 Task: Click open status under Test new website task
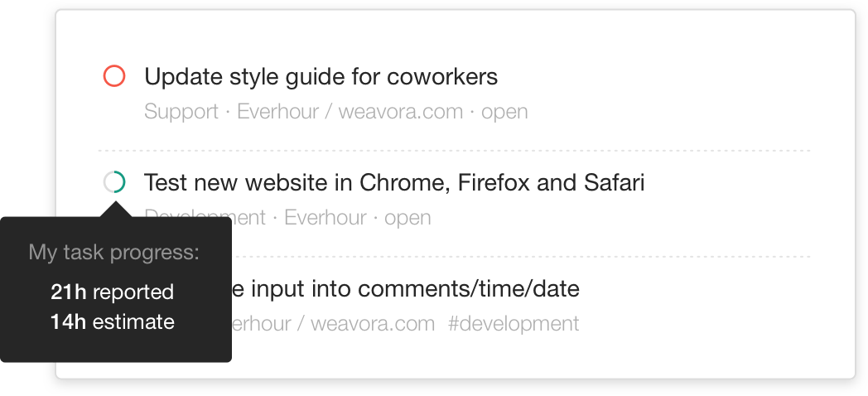407,218
